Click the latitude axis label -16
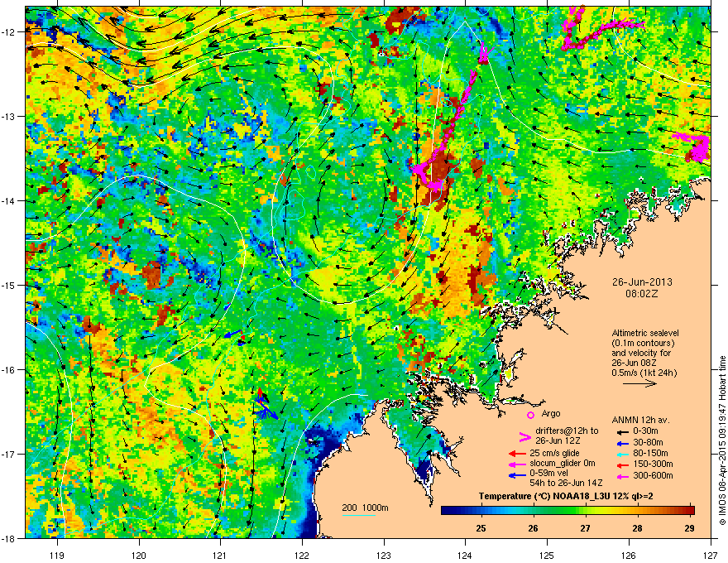The image size is (728, 563). point(8,370)
